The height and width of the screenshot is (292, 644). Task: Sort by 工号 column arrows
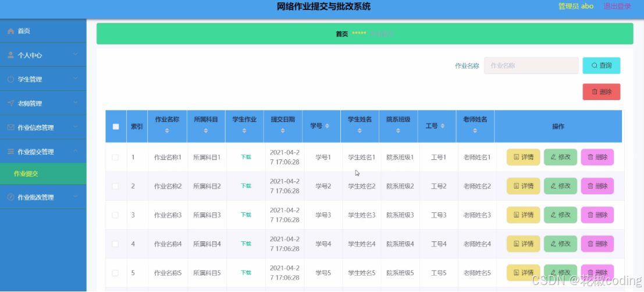click(x=442, y=126)
